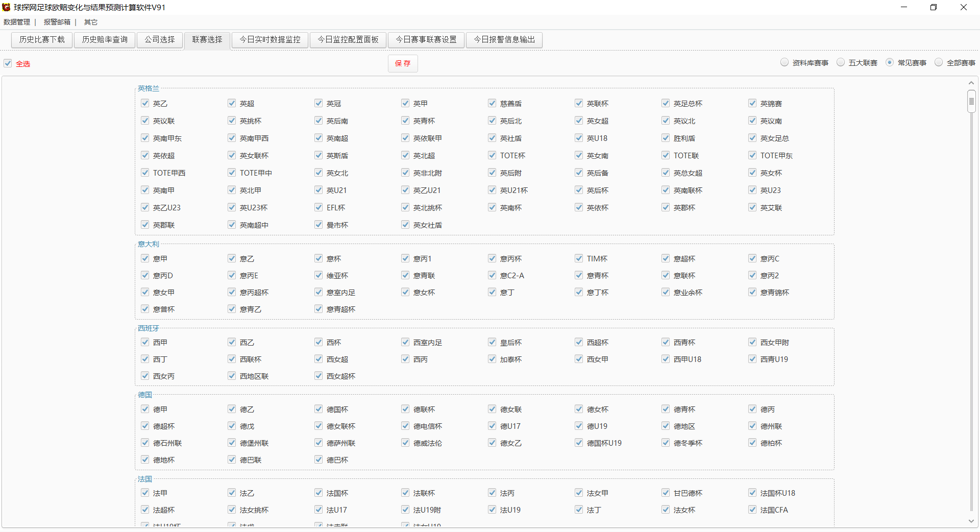
Task: Toggle the TIM杯 checkbox
Action: pyautogui.click(x=579, y=258)
